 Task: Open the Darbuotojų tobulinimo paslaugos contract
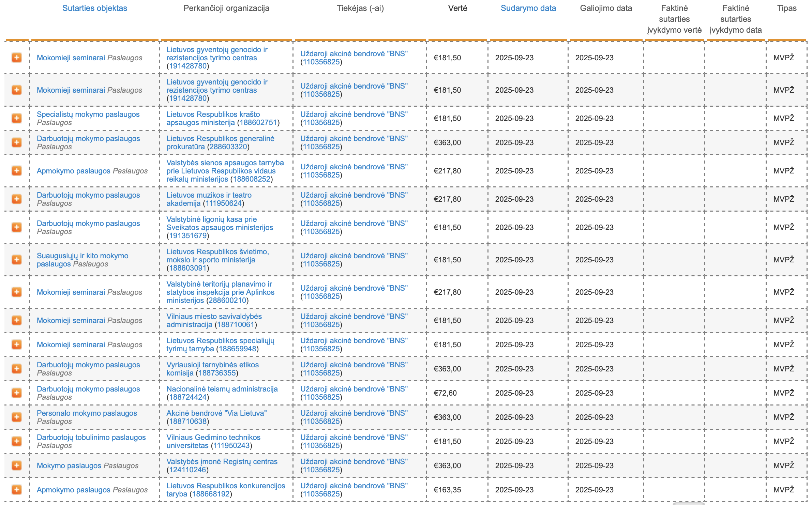(x=91, y=437)
